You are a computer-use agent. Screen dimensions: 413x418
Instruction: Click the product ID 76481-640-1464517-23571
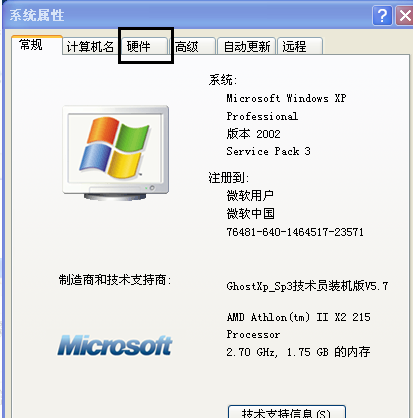tap(295, 232)
